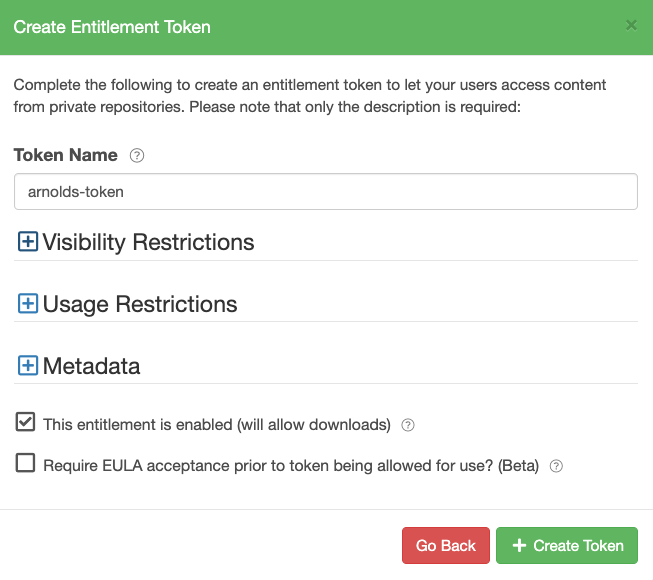Click the Usage Restrictions heading text
Viewport: 653px width, 580px height.
coord(140,304)
